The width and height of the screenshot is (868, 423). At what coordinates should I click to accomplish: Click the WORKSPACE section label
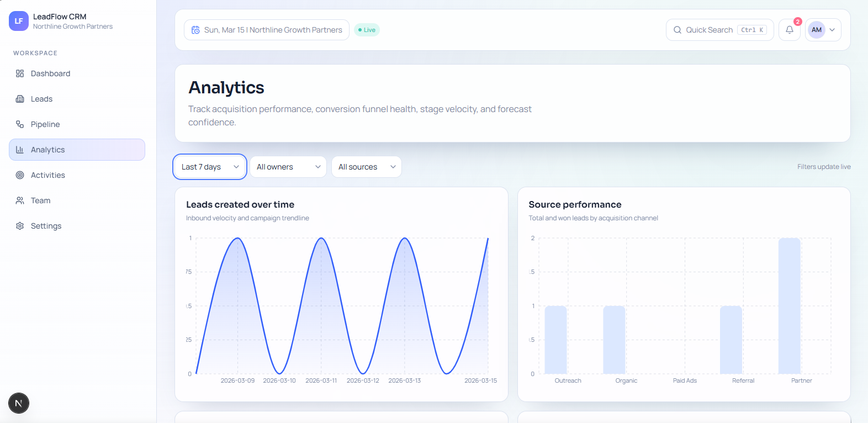35,53
